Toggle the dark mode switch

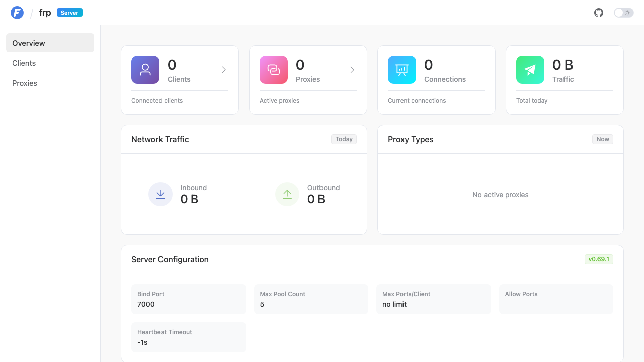[x=624, y=13]
